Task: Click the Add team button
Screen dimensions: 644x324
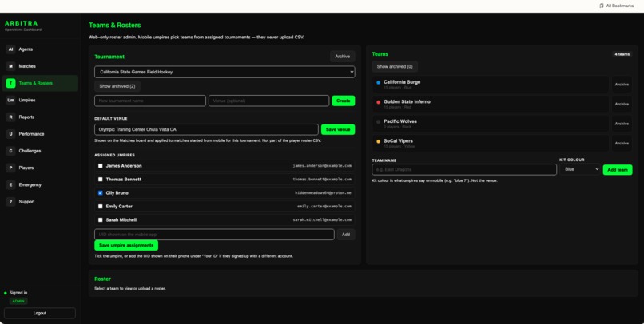Action: [618, 170]
